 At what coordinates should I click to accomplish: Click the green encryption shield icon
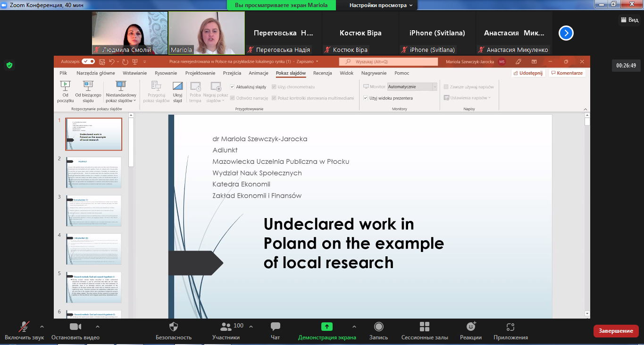[9, 65]
